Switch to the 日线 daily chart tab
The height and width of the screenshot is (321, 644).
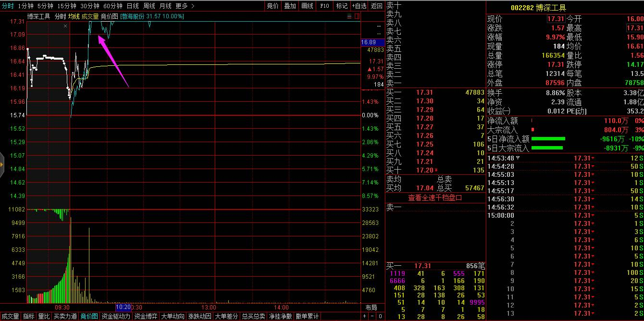[133, 6]
